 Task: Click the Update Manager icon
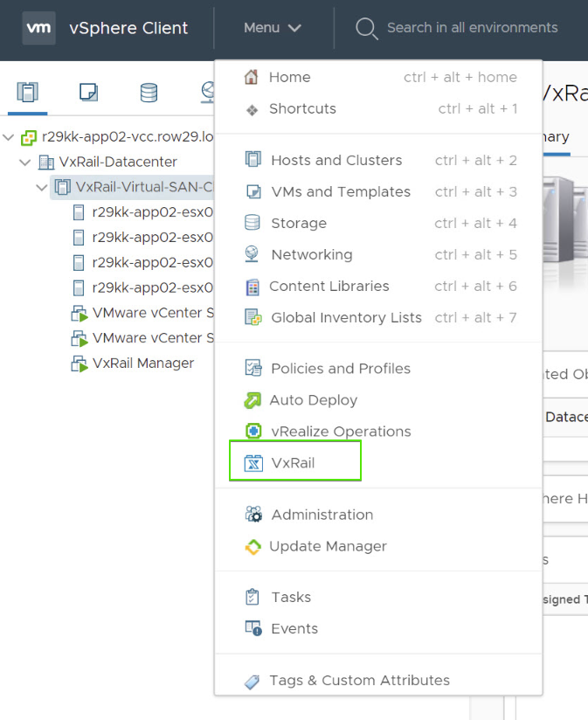pyautogui.click(x=252, y=546)
